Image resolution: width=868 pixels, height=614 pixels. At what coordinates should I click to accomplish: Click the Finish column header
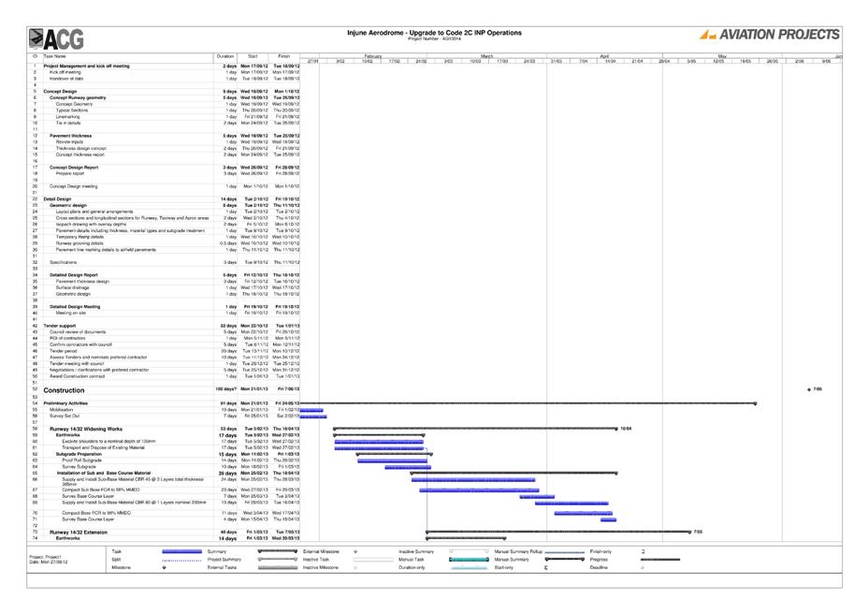(x=284, y=56)
